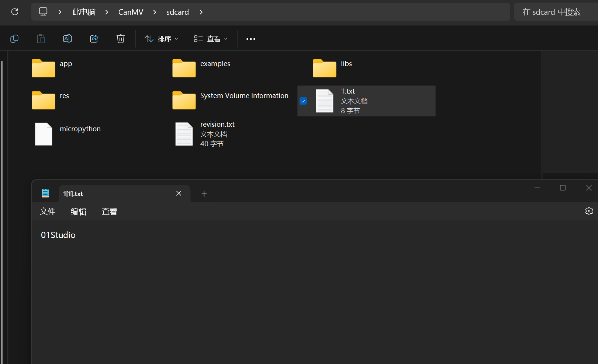
Task: Close the 1[1].txt tab
Action: [179, 193]
